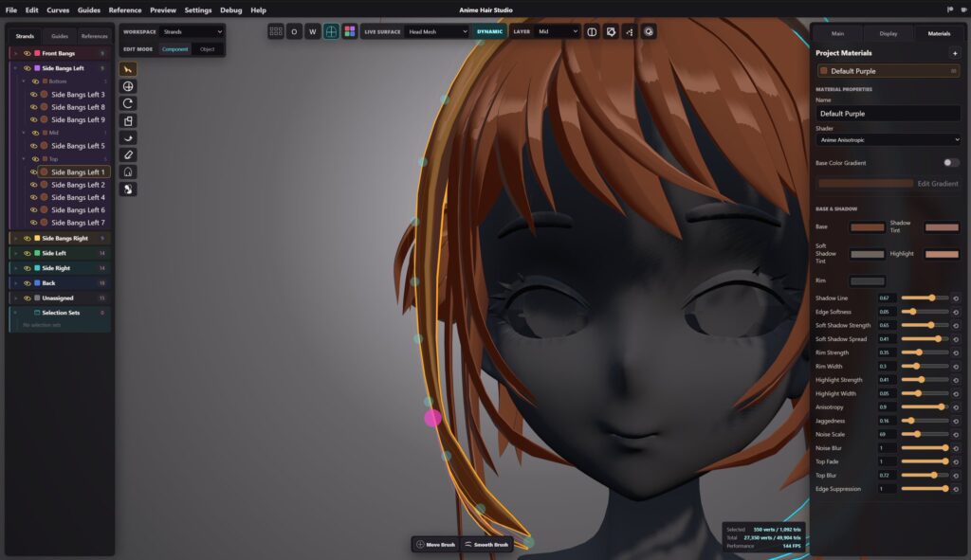Click the O toolbar button

coord(294,31)
